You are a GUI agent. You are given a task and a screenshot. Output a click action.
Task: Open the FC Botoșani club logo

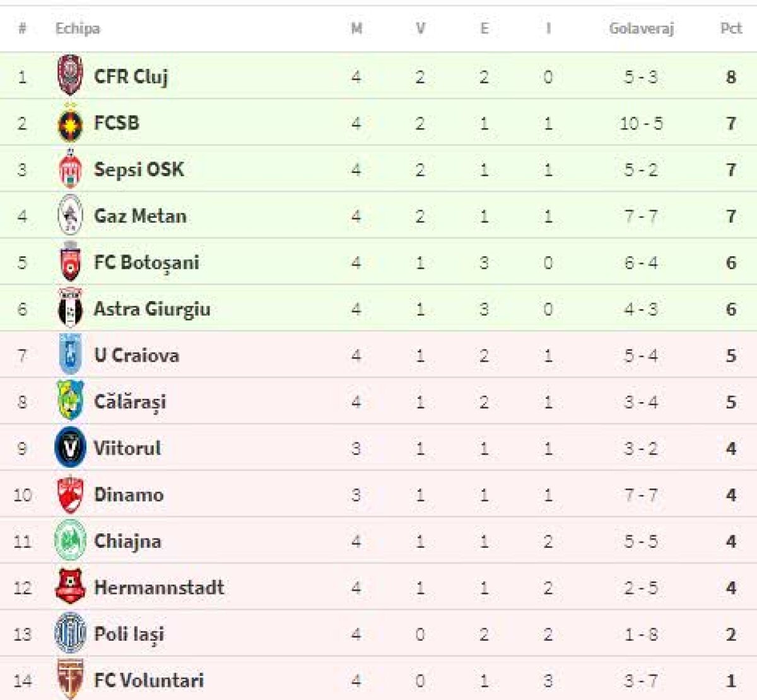point(70,262)
